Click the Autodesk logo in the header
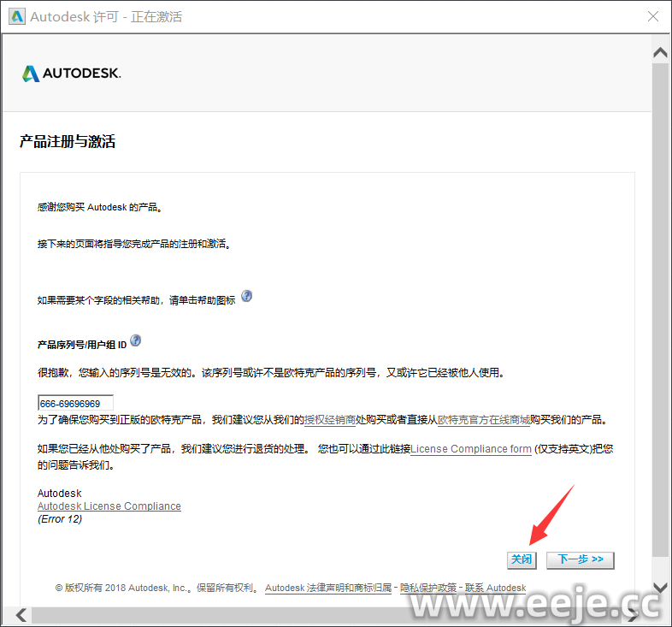The width and height of the screenshot is (672, 627). point(72,74)
